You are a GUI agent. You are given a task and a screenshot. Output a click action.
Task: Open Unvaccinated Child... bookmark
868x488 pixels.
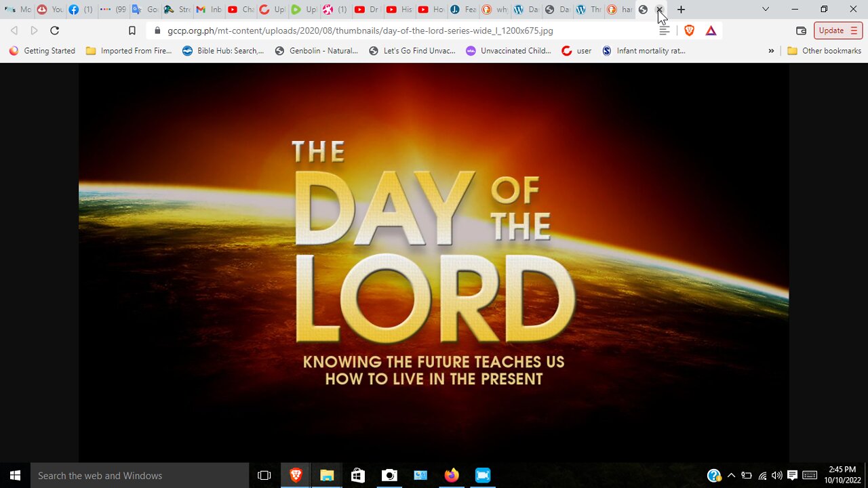509,51
